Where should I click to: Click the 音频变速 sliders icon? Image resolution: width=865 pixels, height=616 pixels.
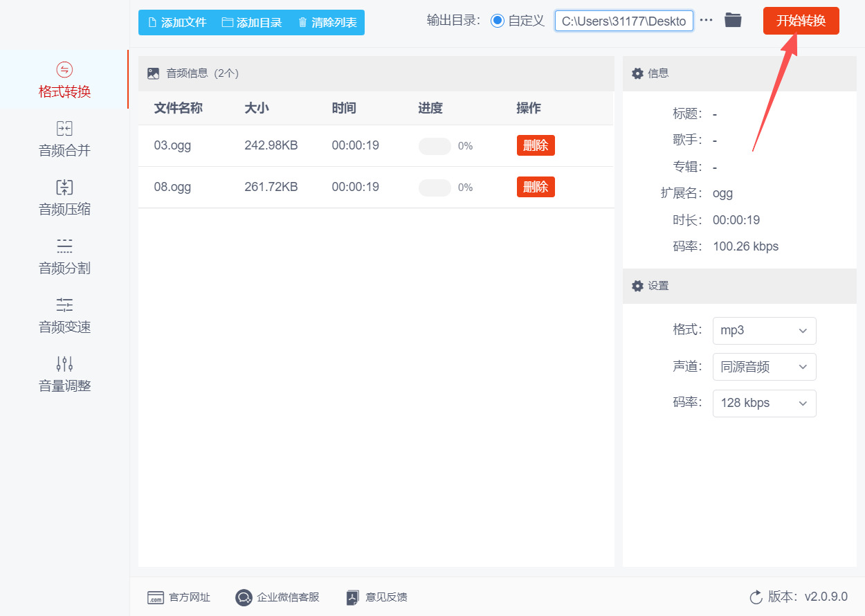coord(64,305)
